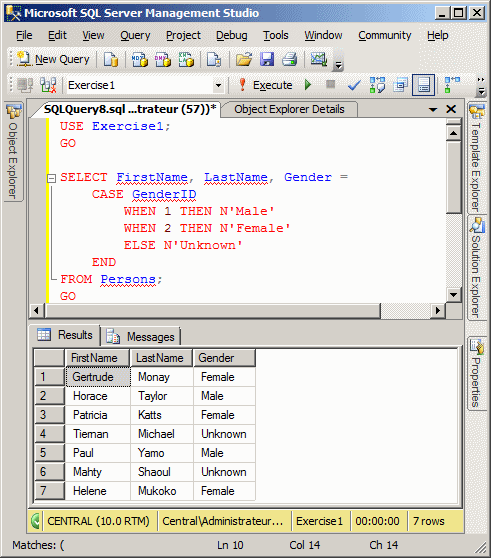Click the SQL Server Compact Query icon
This screenshot has height=558, width=491.
tap(214, 59)
